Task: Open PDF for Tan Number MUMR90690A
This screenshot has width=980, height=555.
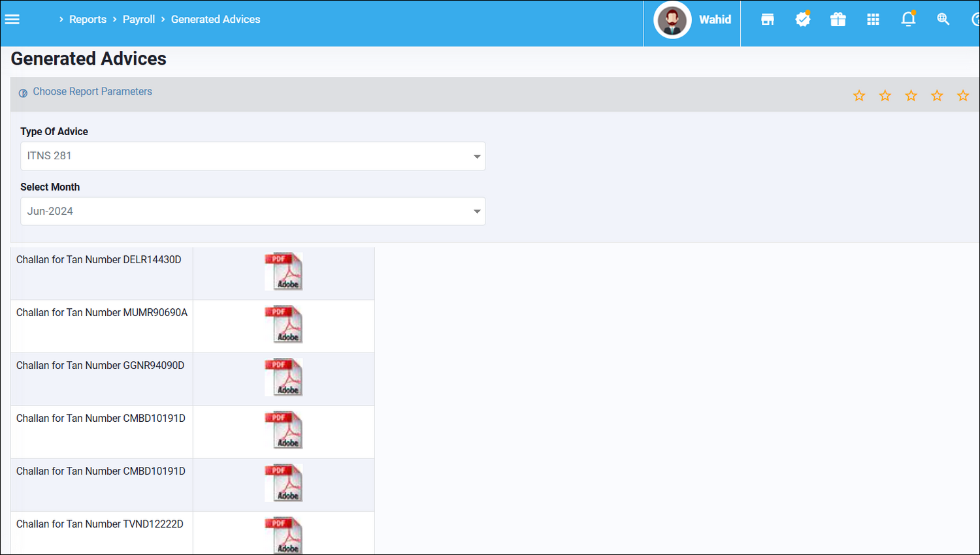Action: point(284,325)
